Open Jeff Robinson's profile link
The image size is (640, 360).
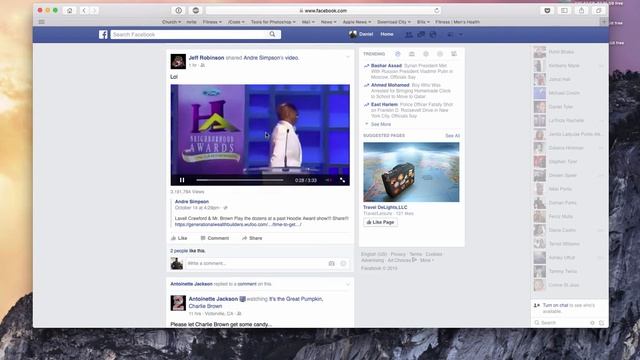(206, 58)
